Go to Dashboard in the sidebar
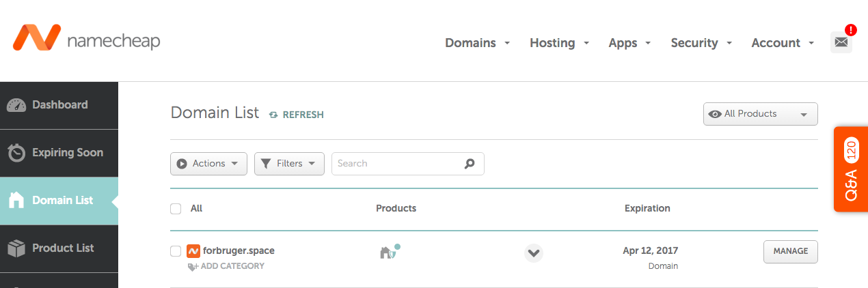This screenshot has width=868, height=288. 59,105
